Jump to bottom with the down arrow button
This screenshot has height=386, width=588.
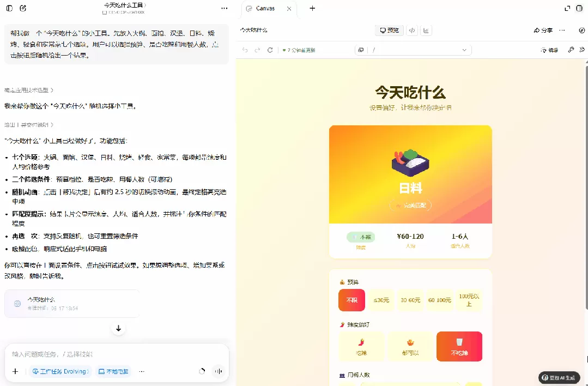coord(118,328)
